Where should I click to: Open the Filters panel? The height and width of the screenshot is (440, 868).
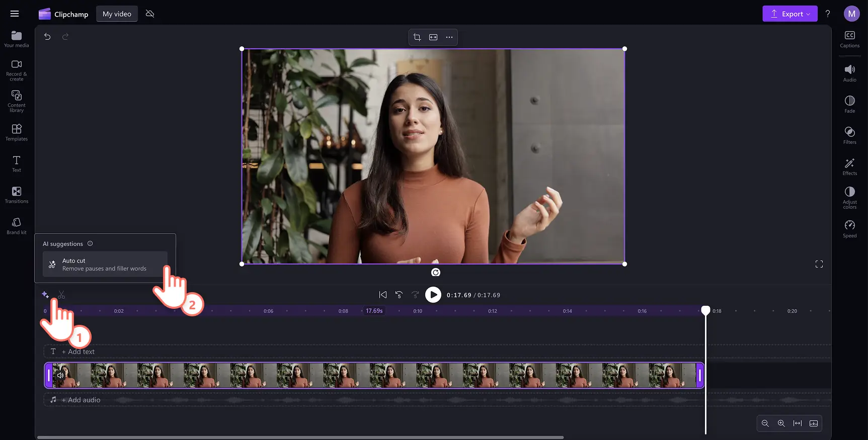point(849,135)
